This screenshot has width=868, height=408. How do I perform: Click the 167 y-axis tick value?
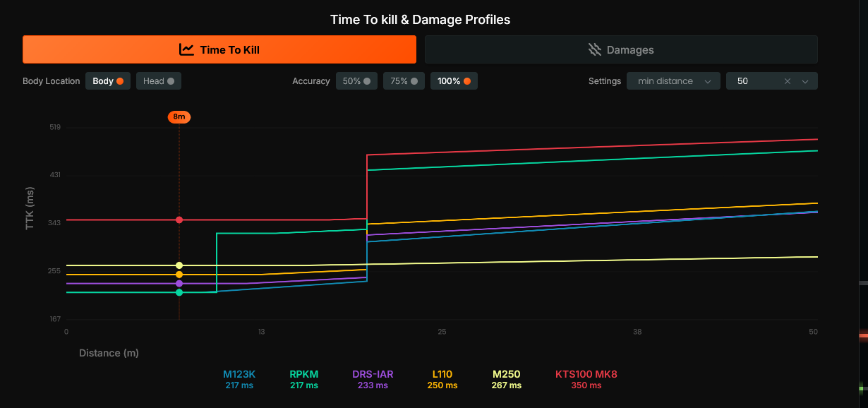[x=55, y=318]
